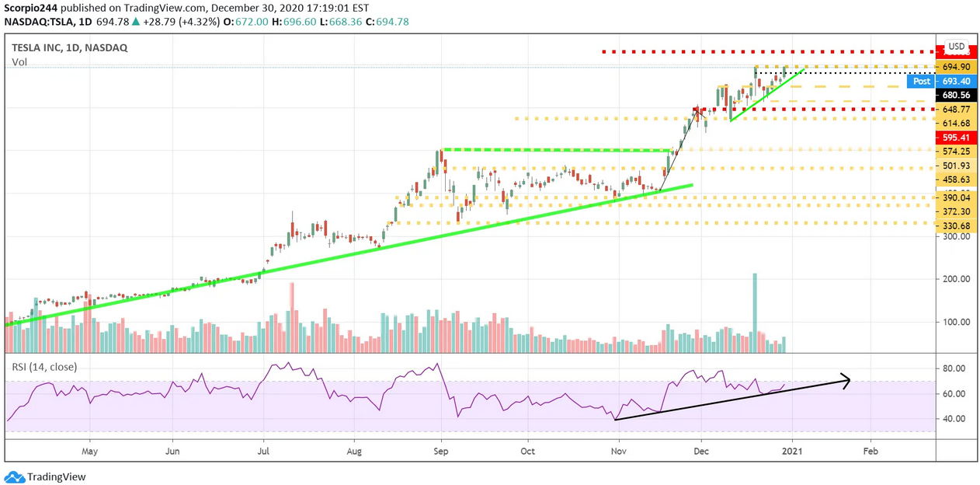
Task: Click the RSI 80.00 axis value
Action: (x=954, y=368)
